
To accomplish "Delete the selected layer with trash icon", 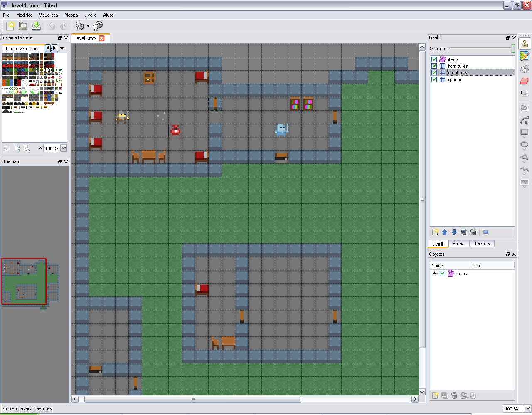I will point(473,232).
